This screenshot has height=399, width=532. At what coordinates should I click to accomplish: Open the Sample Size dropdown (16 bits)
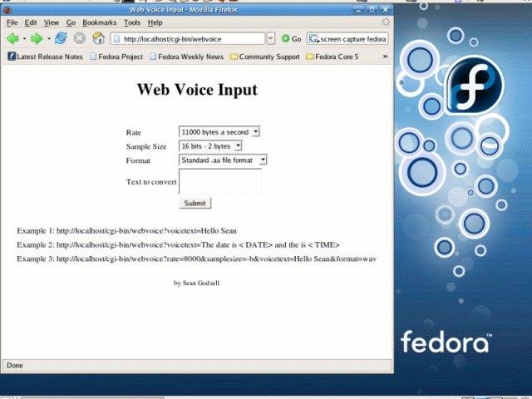pos(210,146)
